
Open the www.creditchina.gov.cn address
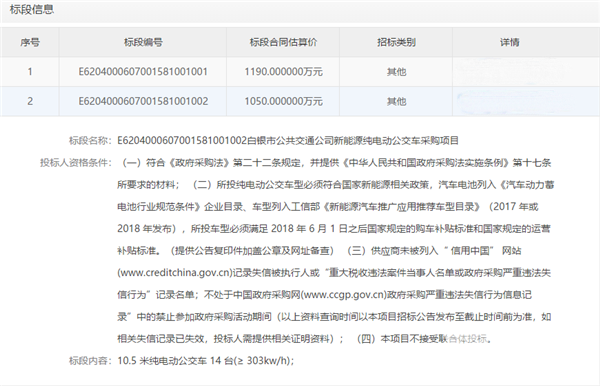click(175, 273)
